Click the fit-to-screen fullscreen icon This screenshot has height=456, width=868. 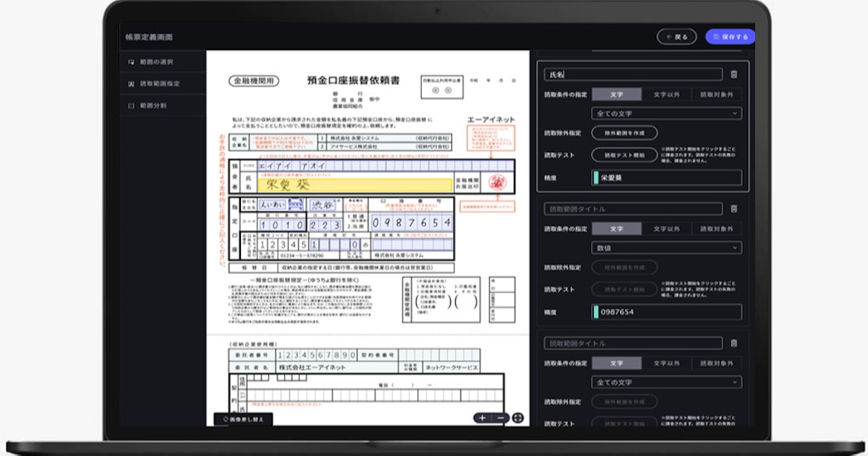coord(518,418)
